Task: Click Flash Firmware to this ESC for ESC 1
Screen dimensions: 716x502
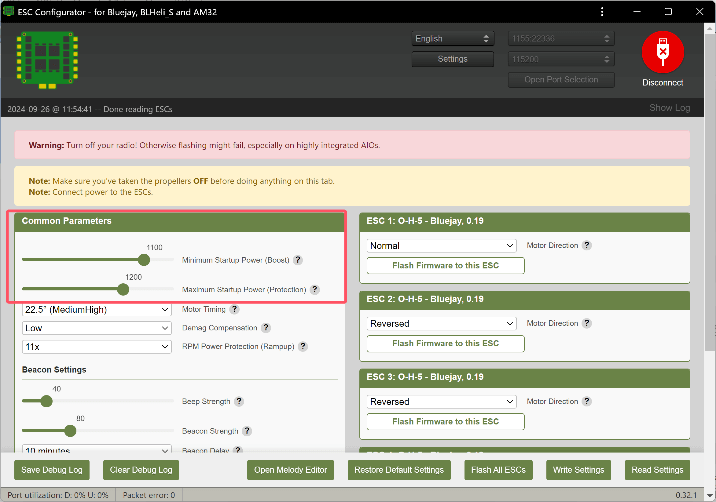Action: [x=445, y=266]
